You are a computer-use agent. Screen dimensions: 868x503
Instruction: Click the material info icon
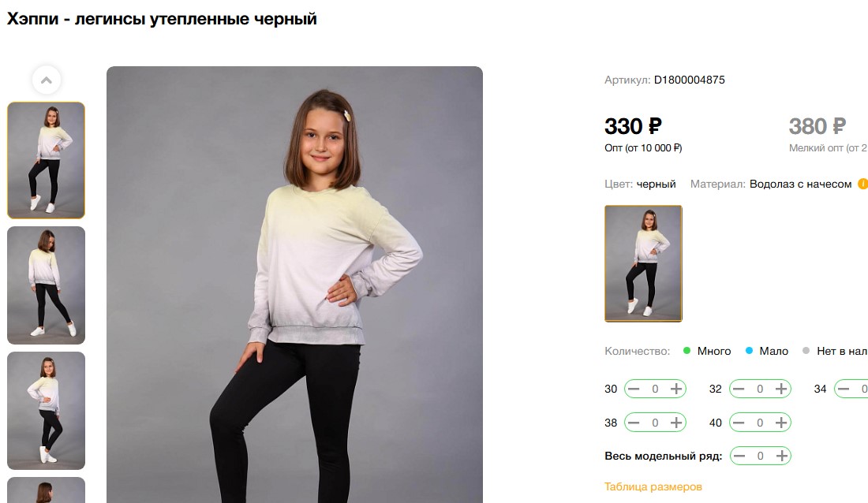click(862, 184)
